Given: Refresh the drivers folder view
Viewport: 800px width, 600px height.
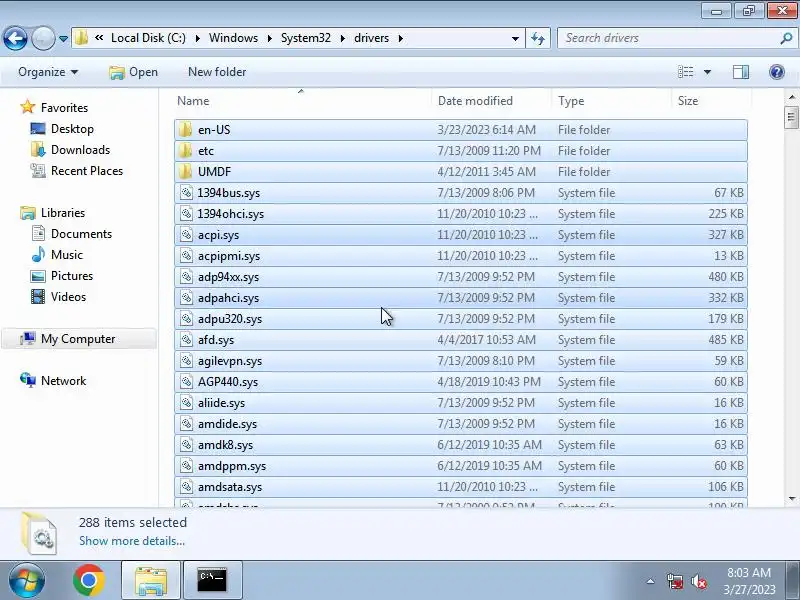Looking at the screenshot, I should point(538,38).
